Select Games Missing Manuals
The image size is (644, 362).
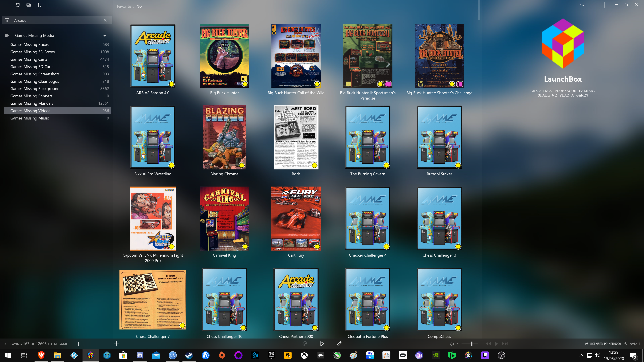click(x=58, y=103)
